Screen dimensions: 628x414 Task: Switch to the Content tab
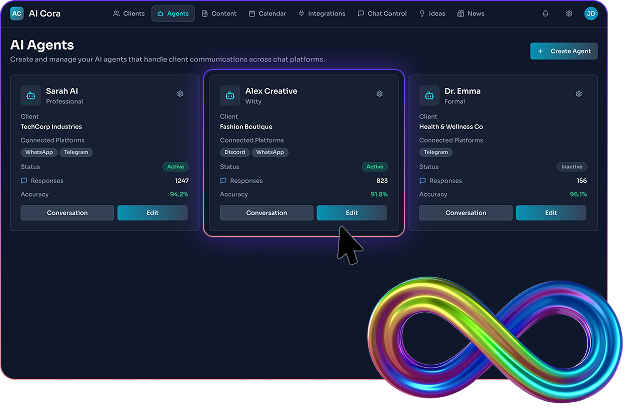(x=219, y=14)
